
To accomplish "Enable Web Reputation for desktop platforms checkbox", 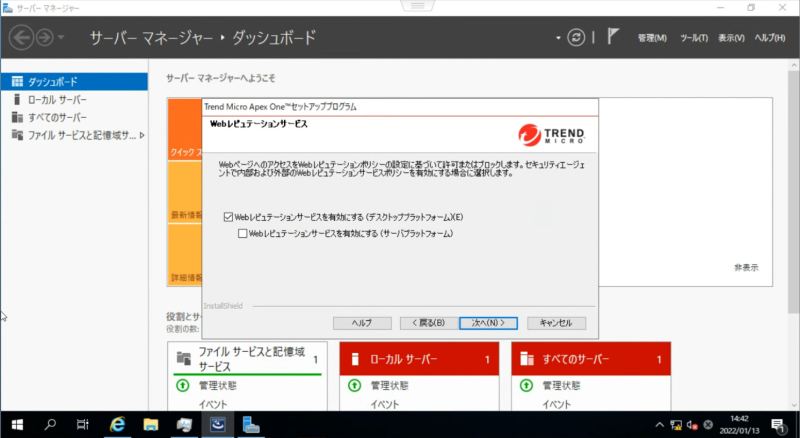I will point(228,217).
